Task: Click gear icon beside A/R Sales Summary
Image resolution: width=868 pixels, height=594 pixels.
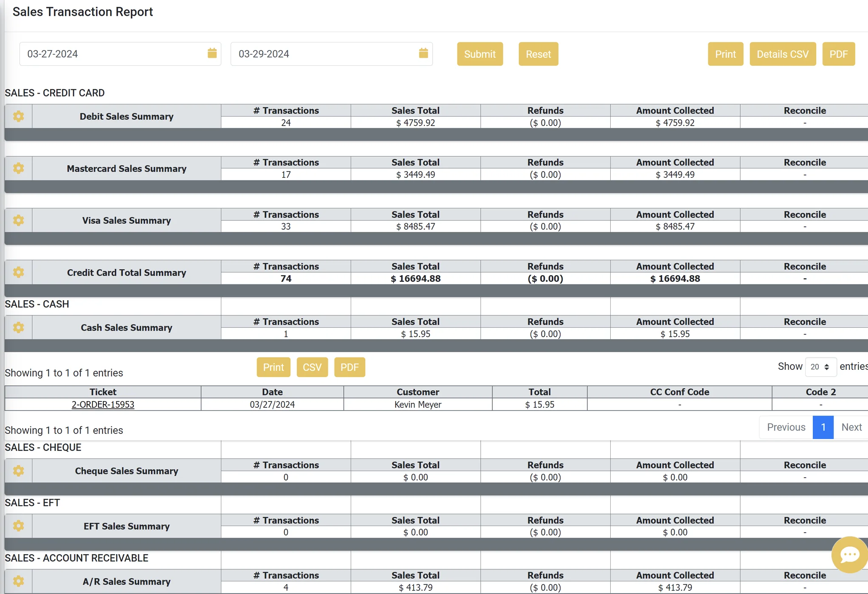Action: pos(18,581)
